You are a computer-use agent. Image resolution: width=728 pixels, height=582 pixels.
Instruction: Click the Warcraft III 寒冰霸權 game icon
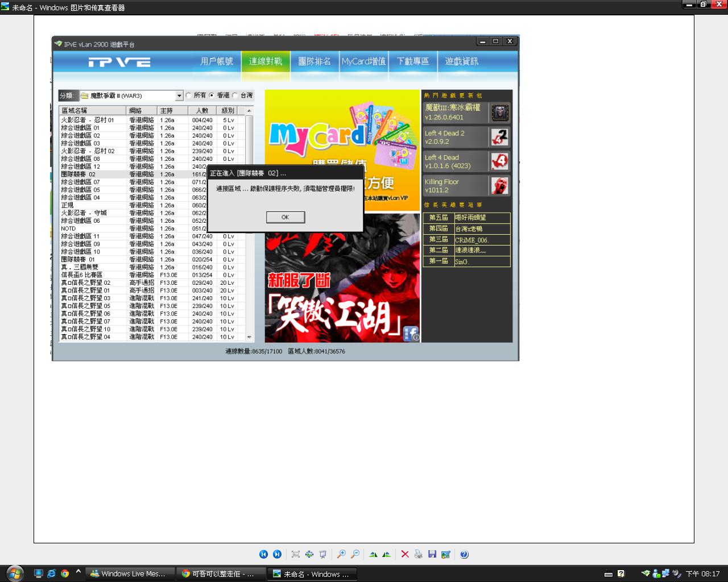click(x=500, y=113)
